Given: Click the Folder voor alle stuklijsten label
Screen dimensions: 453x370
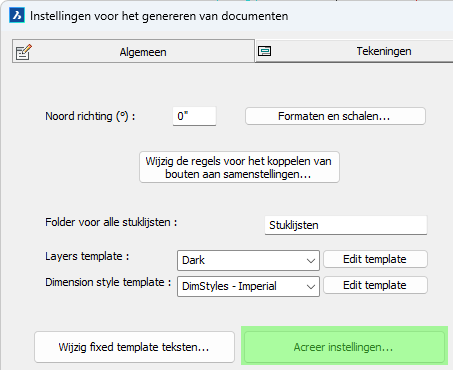Looking at the screenshot, I should tap(111, 222).
